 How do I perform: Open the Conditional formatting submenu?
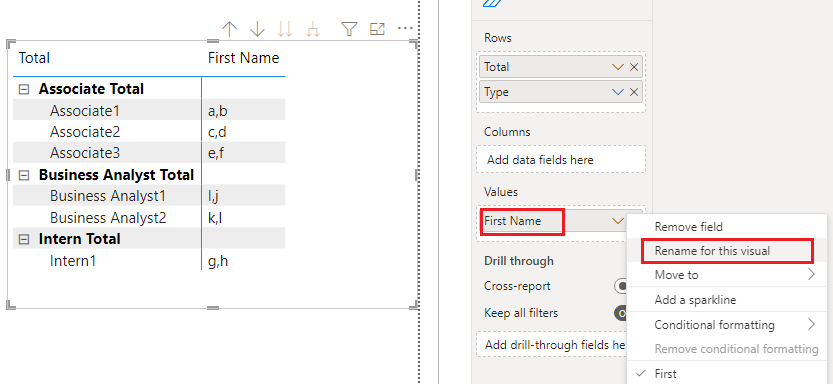pos(727,325)
